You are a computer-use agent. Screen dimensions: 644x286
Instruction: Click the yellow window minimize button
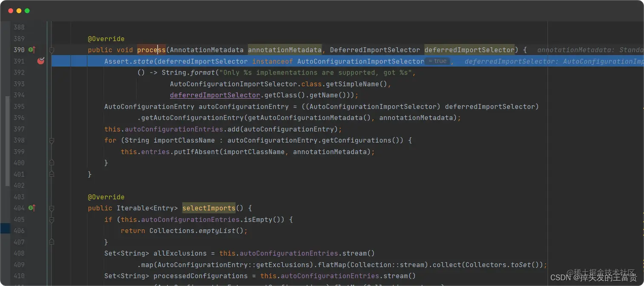[19, 11]
